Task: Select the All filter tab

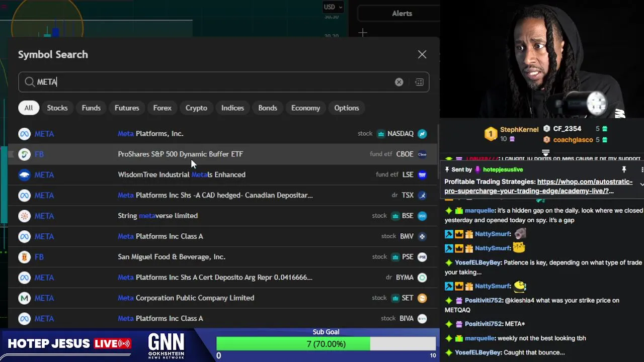Action: (29, 108)
